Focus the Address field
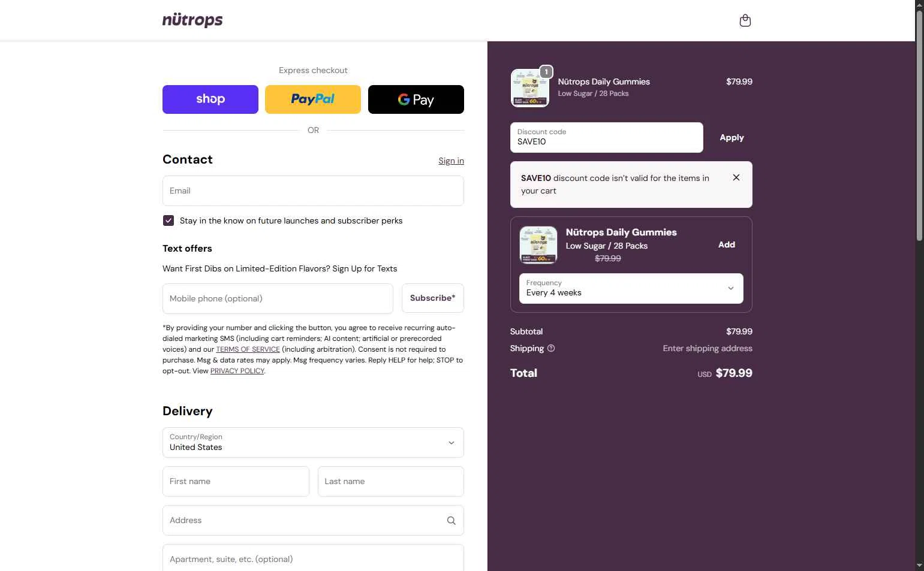The width and height of the screenshot is (924, 571). (313, 520)
